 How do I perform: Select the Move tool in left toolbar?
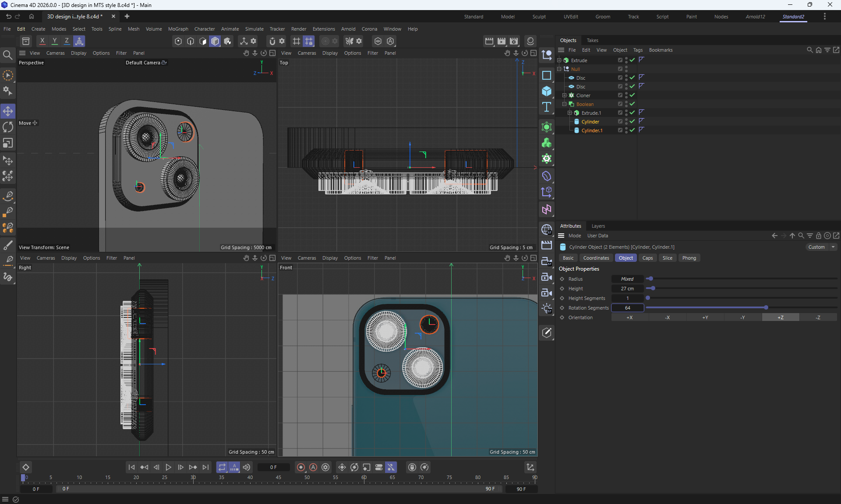[8, 111]
